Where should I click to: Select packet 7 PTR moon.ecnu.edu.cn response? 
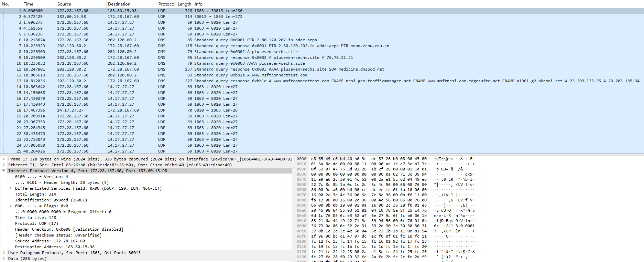(x=322, y=46)
